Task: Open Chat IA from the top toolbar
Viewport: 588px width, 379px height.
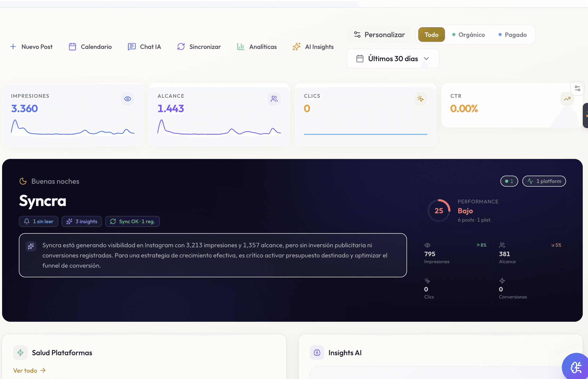Action: coord(144,46)
